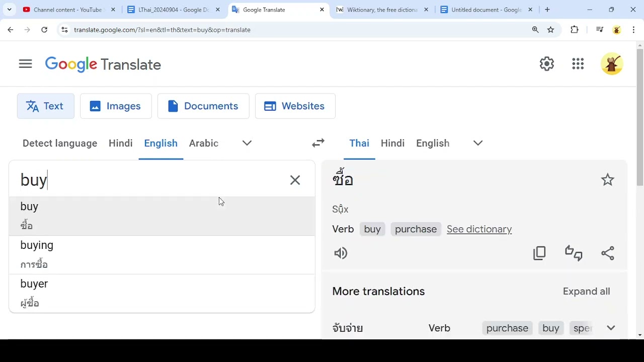Open the Google apps grid
Screen dimensions: 644x362
click(578, 64)
